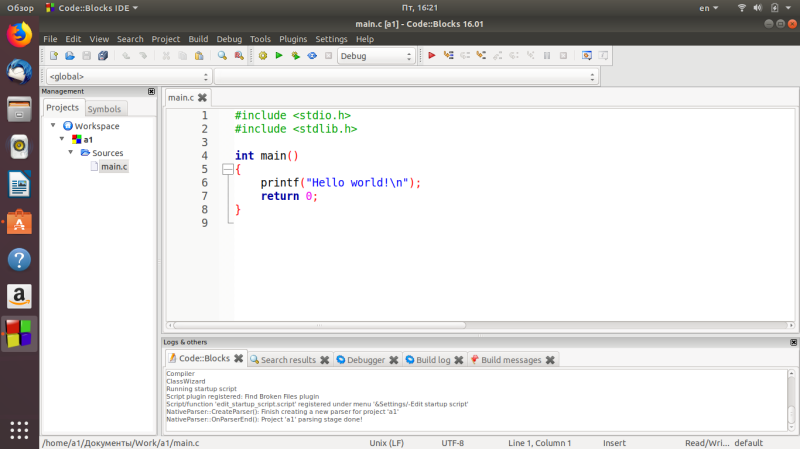Click the Run to cursor debug icon
The width and height of the screenshot is (800, 449).
(x=448, y=56)
